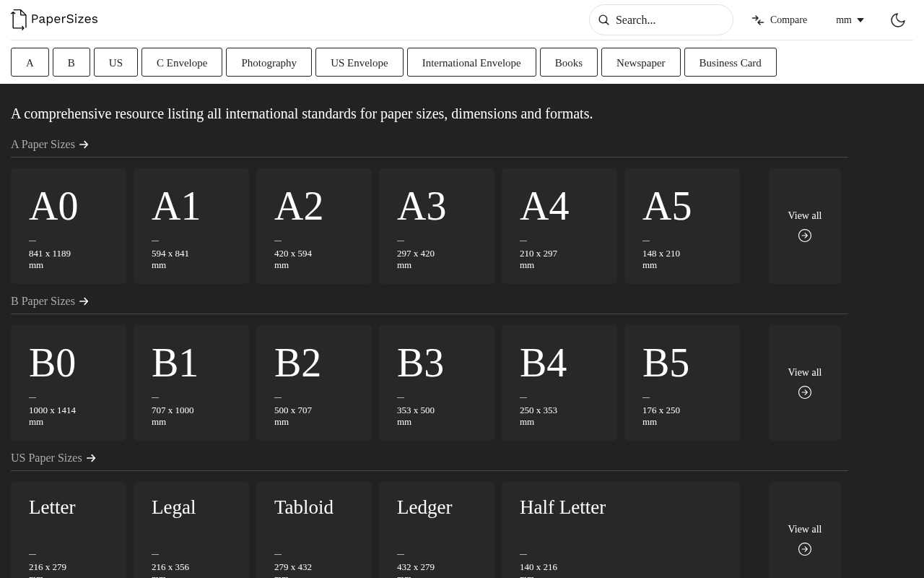
Task: Click the View all arrow in the A series row
Action: pyautogui.click(x=804, y=236)
